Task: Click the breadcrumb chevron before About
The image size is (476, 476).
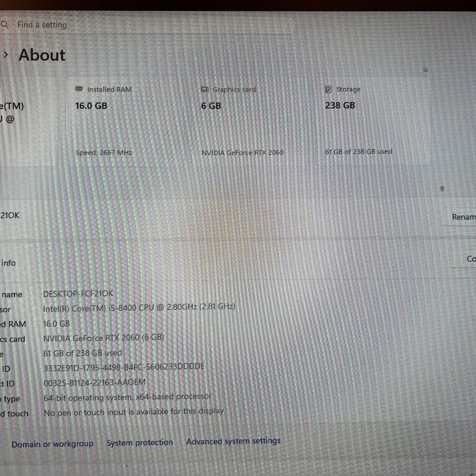Action: [6, 55]
